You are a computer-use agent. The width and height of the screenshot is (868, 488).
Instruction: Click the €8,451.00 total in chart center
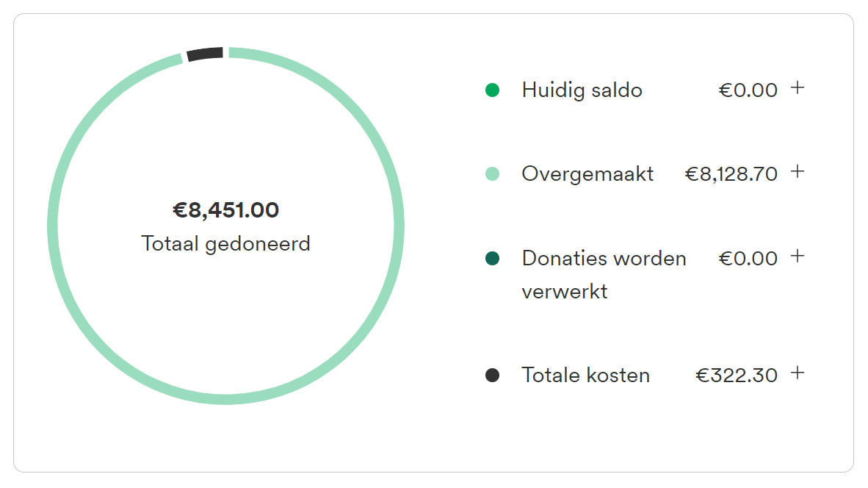click(x=226, y=210)
